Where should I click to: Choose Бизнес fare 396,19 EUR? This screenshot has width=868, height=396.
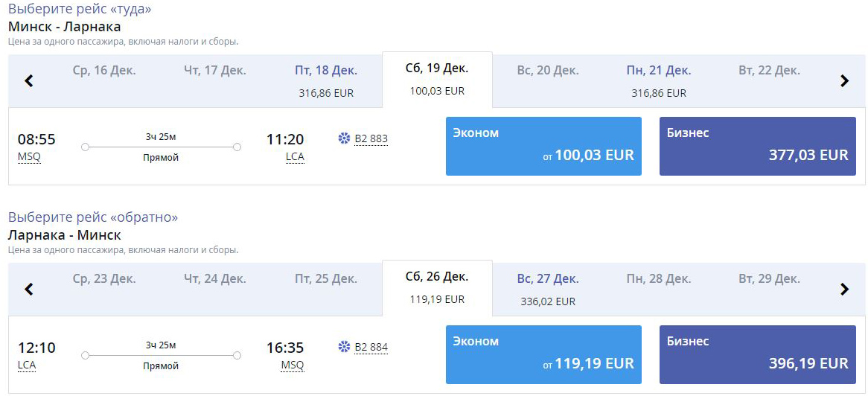(758, 354)
